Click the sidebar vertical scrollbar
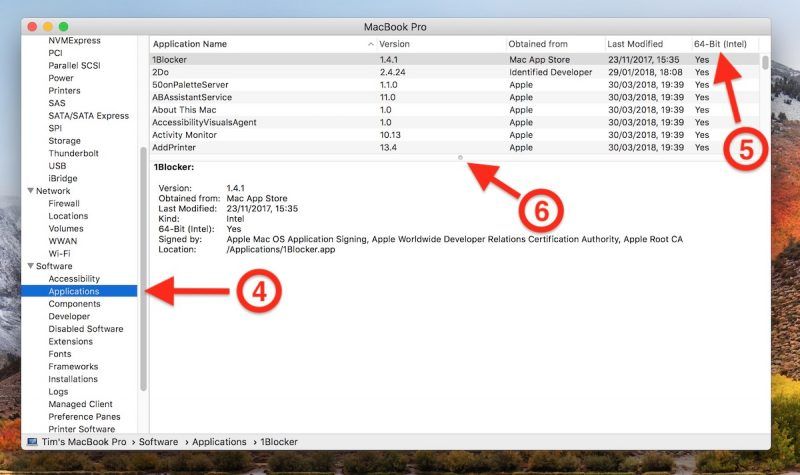 tap(144, 270)
